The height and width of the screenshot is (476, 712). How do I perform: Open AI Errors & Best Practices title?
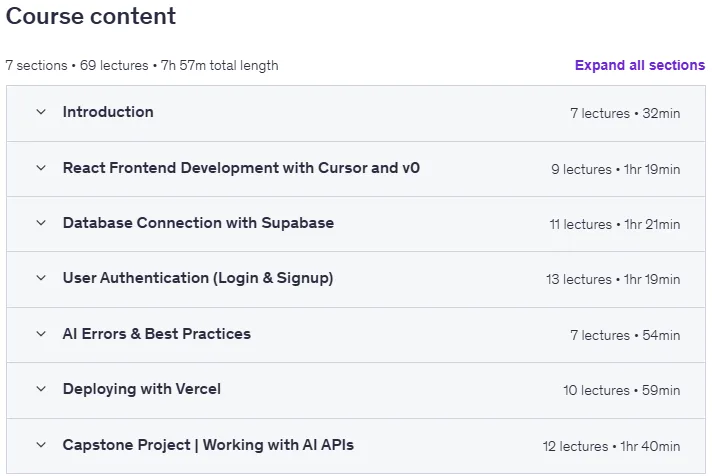[x=157, y=334]
